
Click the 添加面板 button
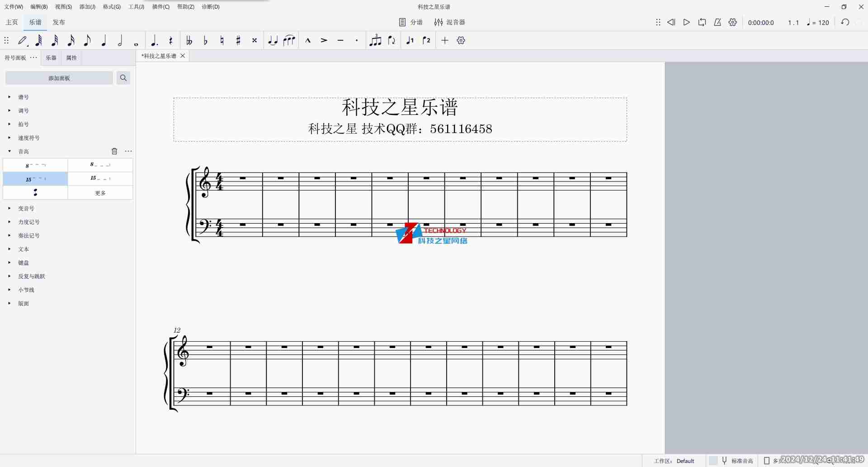(x=59, y=78)
